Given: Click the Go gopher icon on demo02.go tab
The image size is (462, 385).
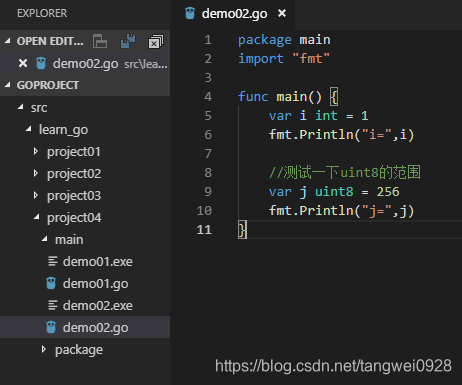Looking at the screenshot, I should [190, 13].
